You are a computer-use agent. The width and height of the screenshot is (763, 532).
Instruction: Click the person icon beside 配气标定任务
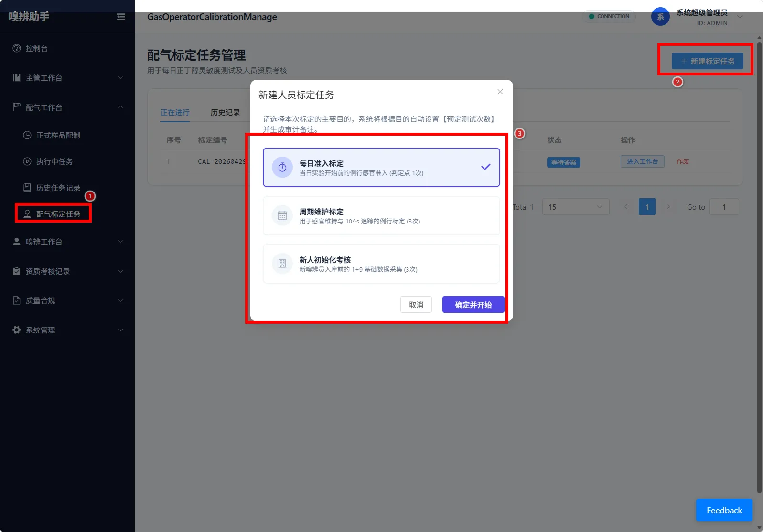tap(27, 214)
